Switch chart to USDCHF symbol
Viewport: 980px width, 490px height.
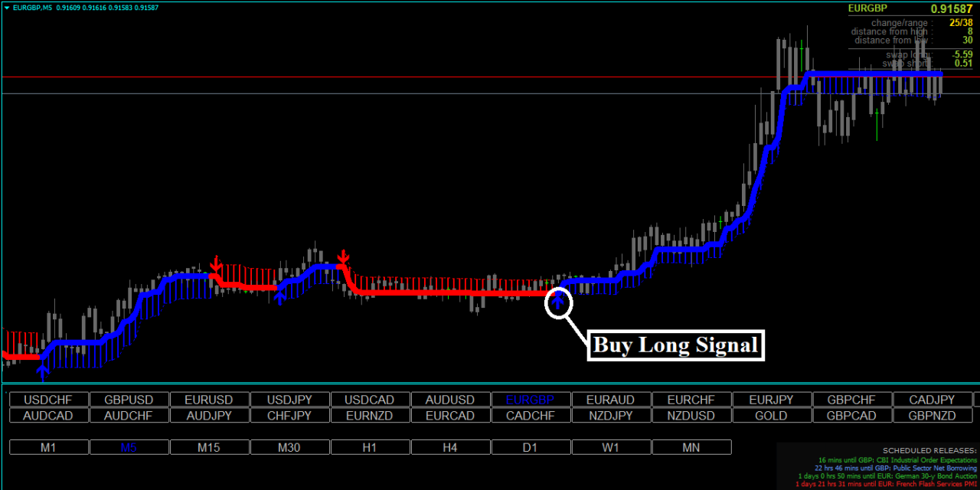[49, 400]
